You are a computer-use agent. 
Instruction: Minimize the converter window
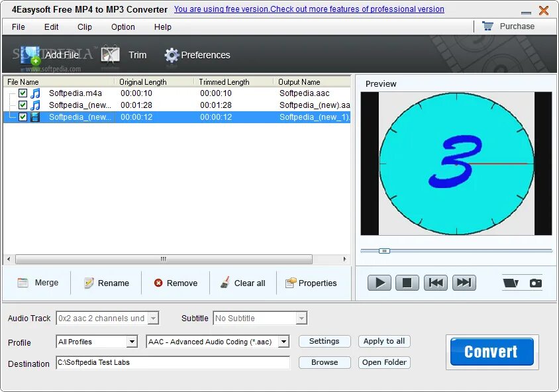(526, 13)
